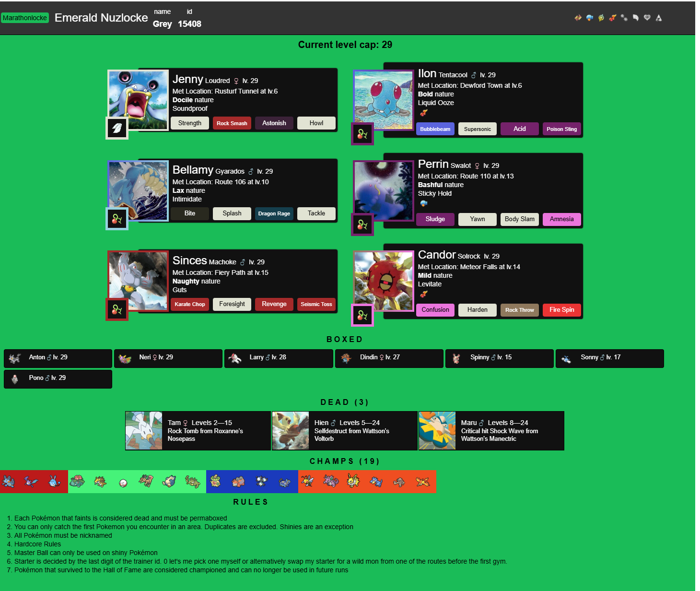Click the sprite icon beside boxed Larry
Image resolution: width=700 pixels, height=591 pixels.
235,358
